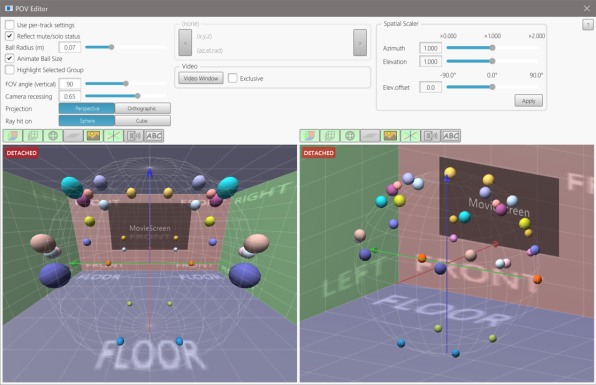The width and height of the screenshot is (596, 385).
Task: Open the Video Window
Action: [201, 78]
